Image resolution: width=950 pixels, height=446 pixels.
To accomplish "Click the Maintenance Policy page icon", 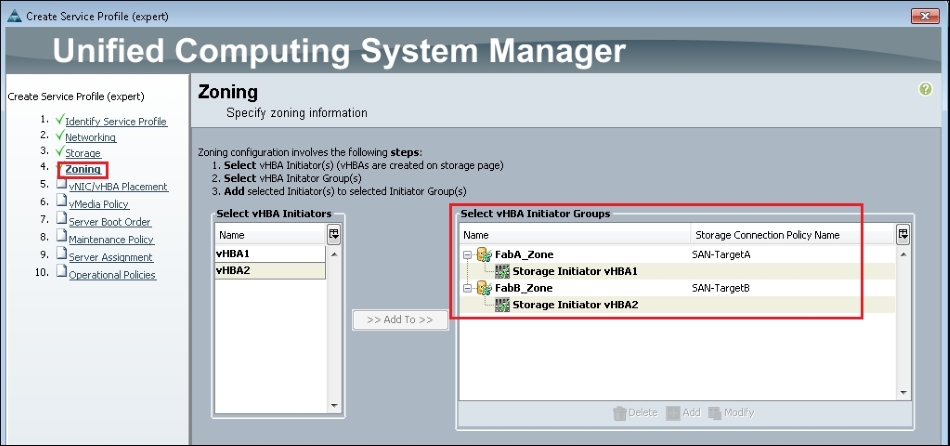I will pyautogui.click(x=61, y=238).
